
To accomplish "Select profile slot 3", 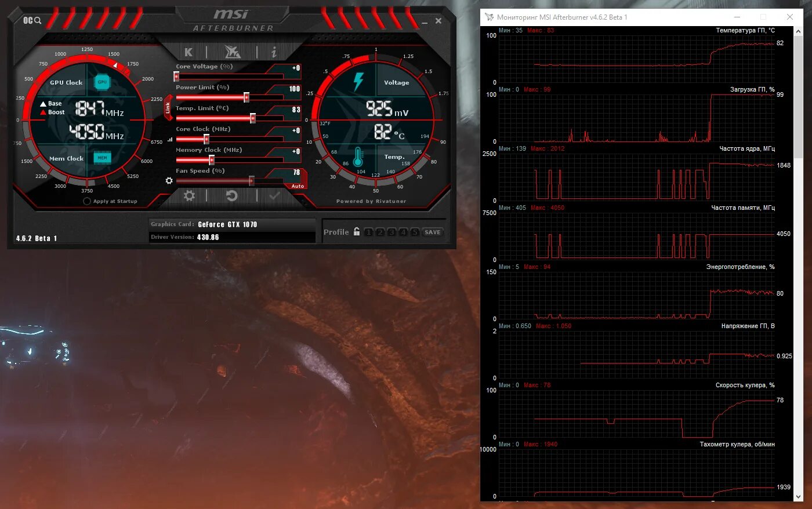I will [x=391, y=232].
